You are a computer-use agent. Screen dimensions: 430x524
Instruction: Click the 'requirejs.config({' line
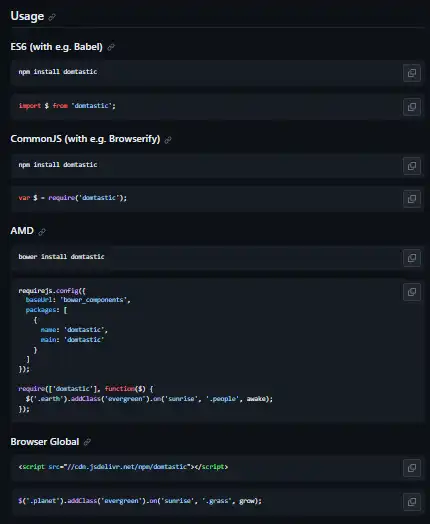[x=52, y=291]
